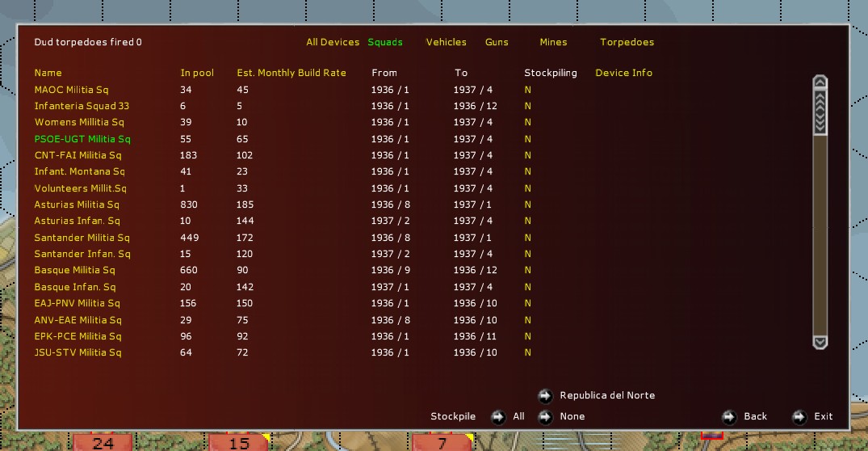Click the scrollbar up arrow

point(820,82)
